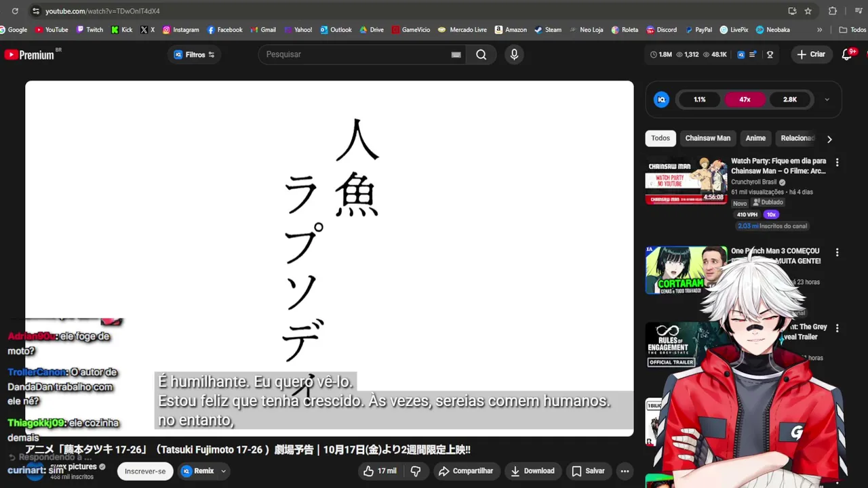Reload the page with the browser refresh icon

coord(15,11)
